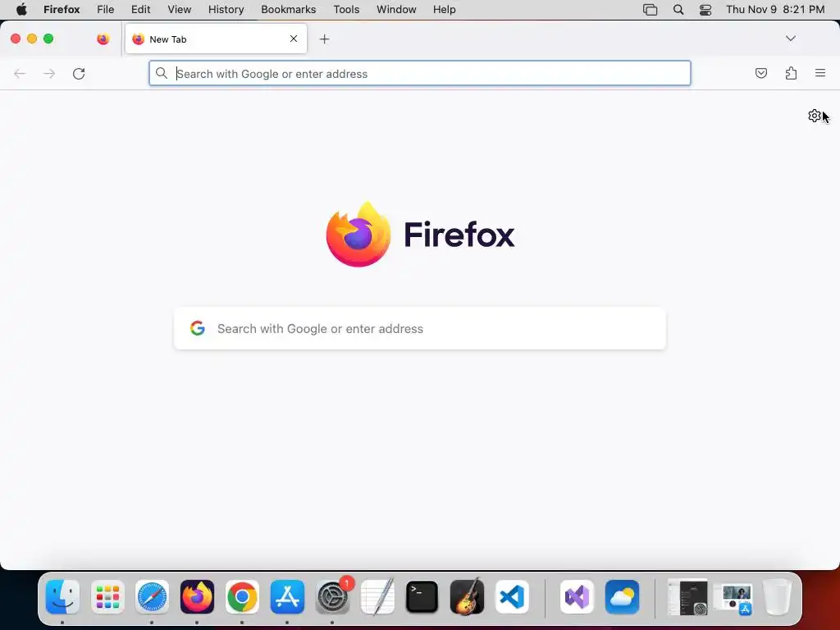Open the Firefox hamburger application menu
The image size is (840, 630).
(819, 73)
